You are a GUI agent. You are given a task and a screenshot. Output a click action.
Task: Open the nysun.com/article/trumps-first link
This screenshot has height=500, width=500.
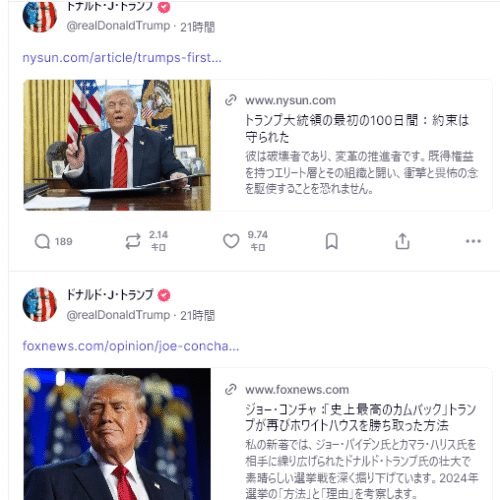(122, 58)
